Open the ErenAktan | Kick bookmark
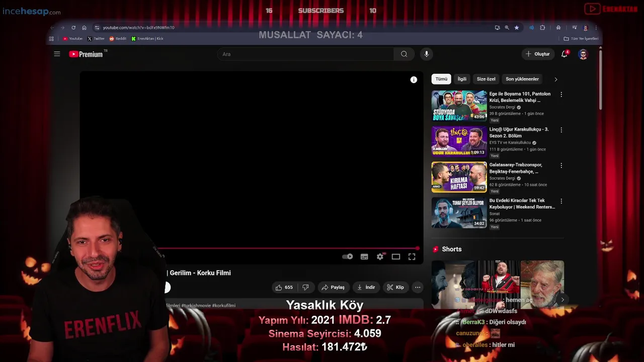Image resolution: width=644 pixels, height=362 pixels. point(147,39)
